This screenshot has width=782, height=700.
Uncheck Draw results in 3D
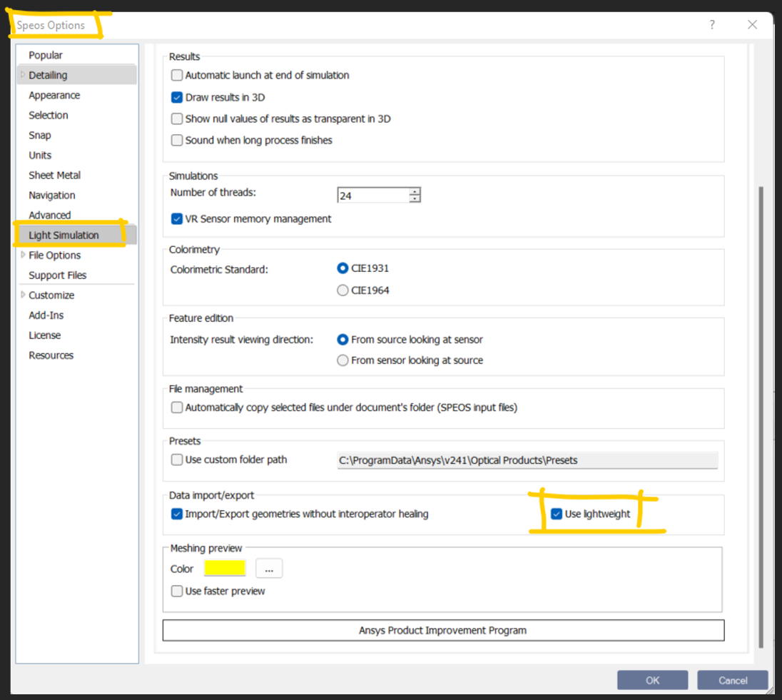click(x=176, y=97)
